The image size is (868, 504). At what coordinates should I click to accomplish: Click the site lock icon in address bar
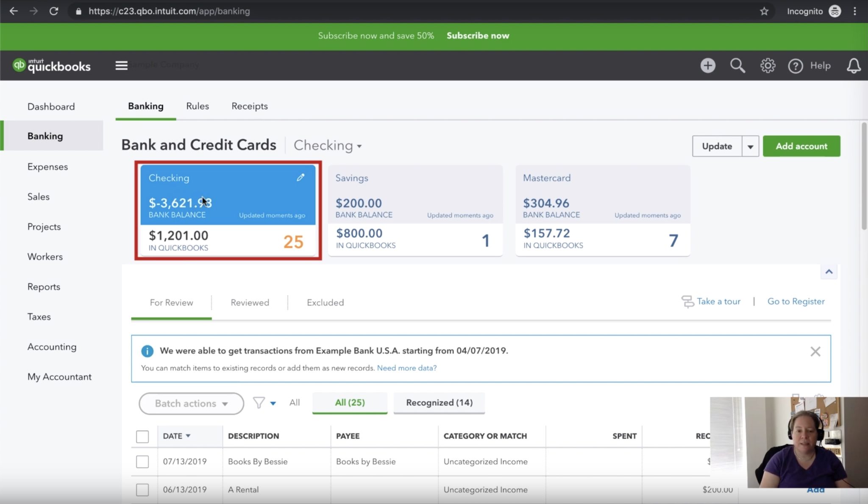[x=78, y=11]
